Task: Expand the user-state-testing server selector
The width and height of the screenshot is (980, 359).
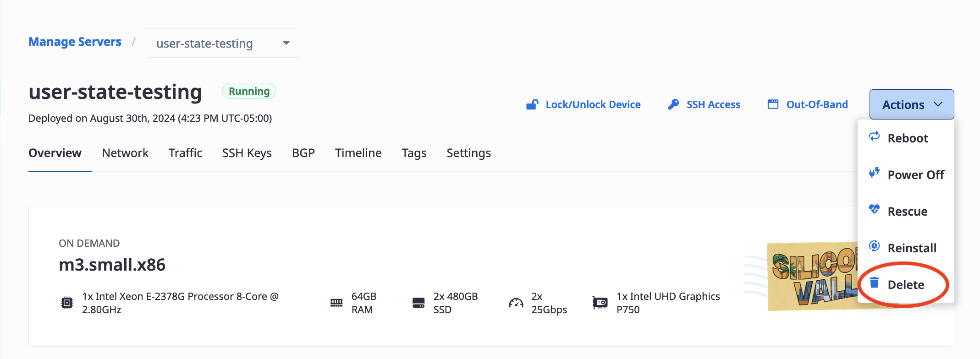Action: (223, 43)
